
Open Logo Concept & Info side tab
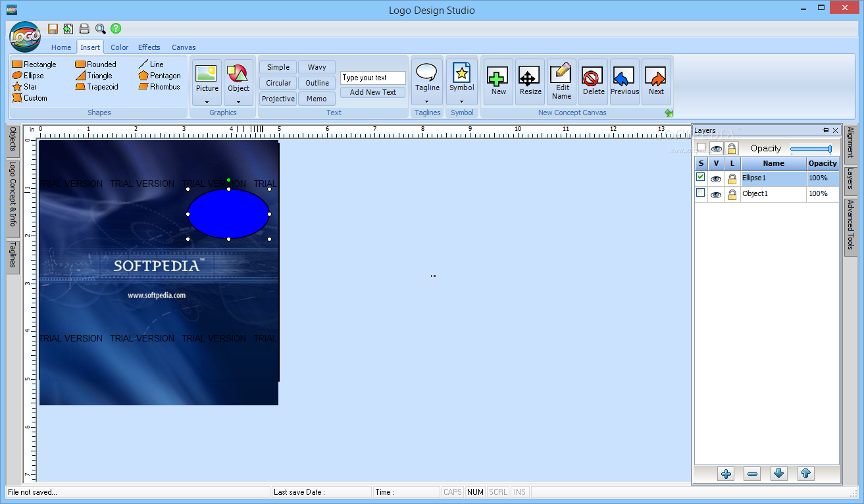(x=13, y=199)
